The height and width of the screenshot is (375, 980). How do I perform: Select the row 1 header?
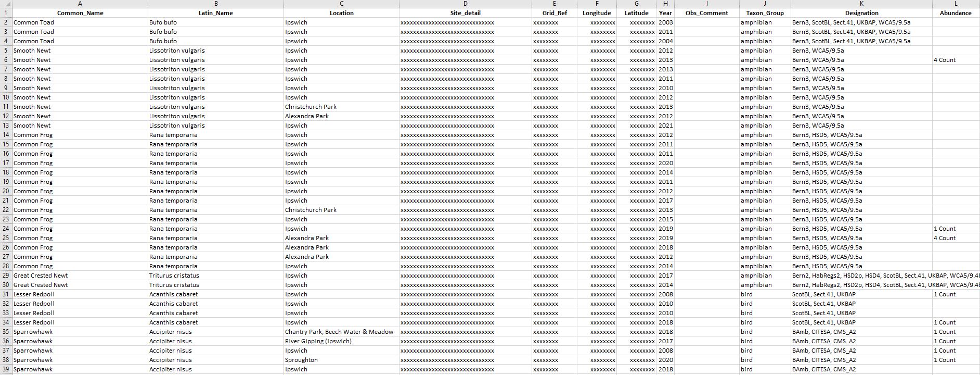(6, 13)
